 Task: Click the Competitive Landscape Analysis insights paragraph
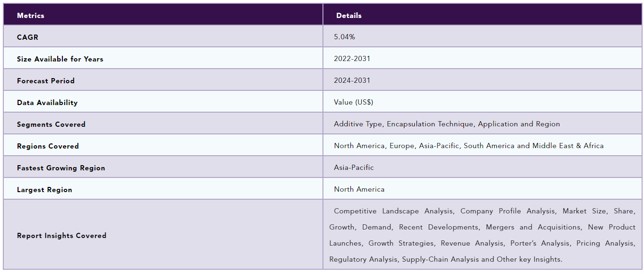[482, 235]
